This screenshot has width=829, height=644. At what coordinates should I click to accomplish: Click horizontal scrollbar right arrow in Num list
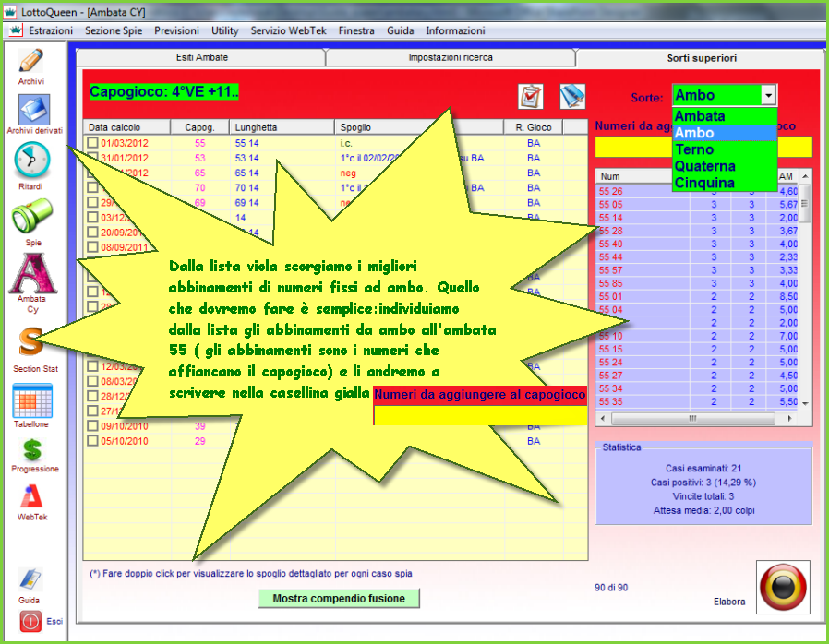pyautogui.click(x=790, y=418)
